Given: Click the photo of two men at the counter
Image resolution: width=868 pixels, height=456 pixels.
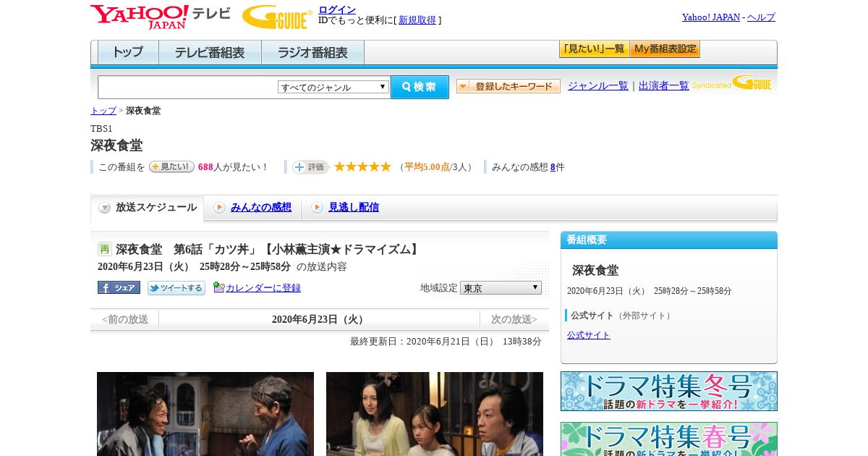Looking at the screenshot, I should 205,414.
